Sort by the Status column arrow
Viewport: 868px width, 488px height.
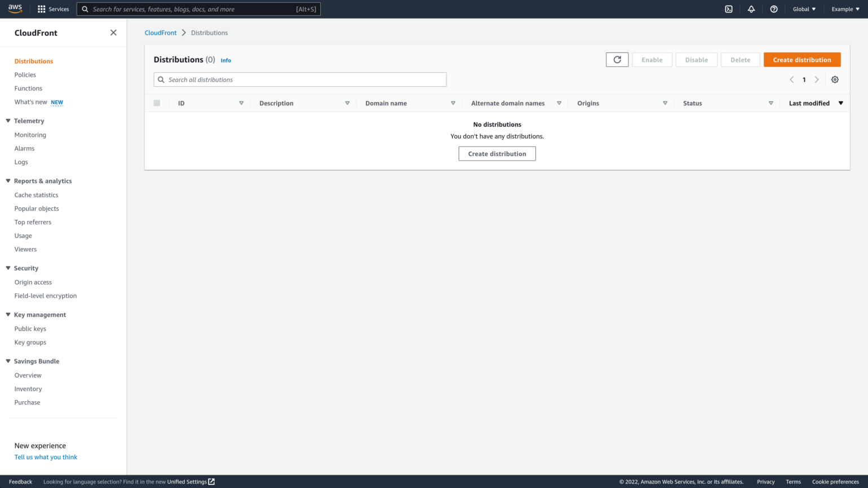[x=771, y=103]
